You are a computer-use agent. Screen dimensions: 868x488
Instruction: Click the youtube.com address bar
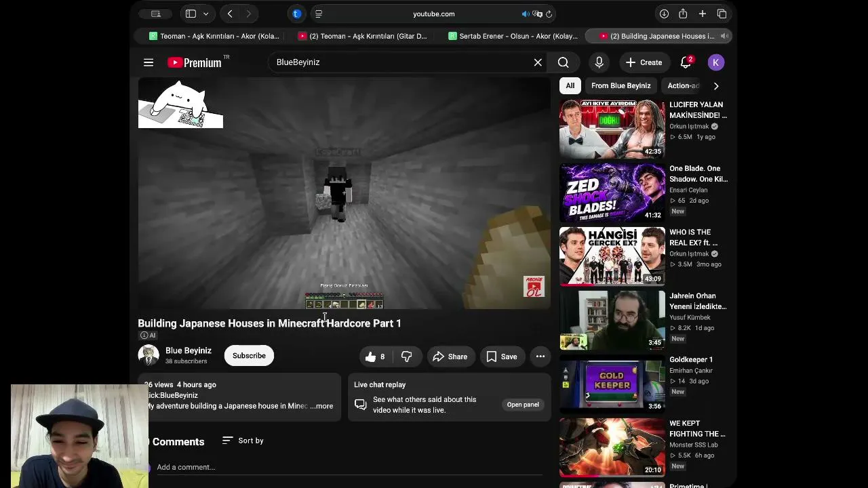tap(434, 14)
